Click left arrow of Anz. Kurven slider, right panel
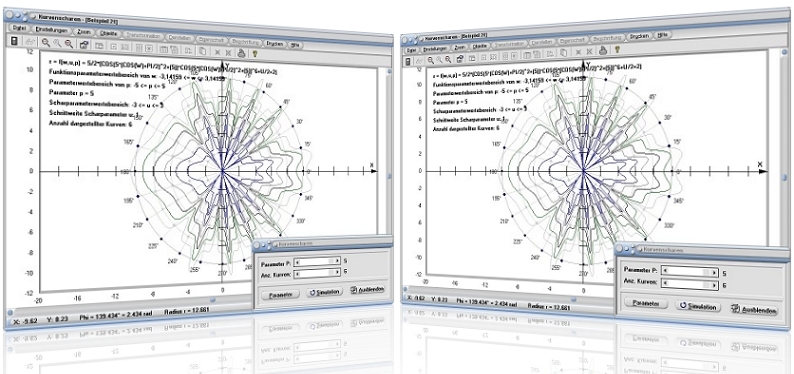Screen dimensions: 794x374 pos(666,284)
